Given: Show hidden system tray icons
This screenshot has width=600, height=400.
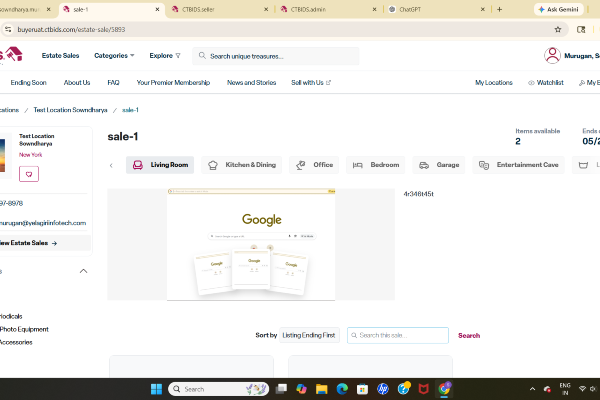Looking at the screenshot, I should (532, 389).
